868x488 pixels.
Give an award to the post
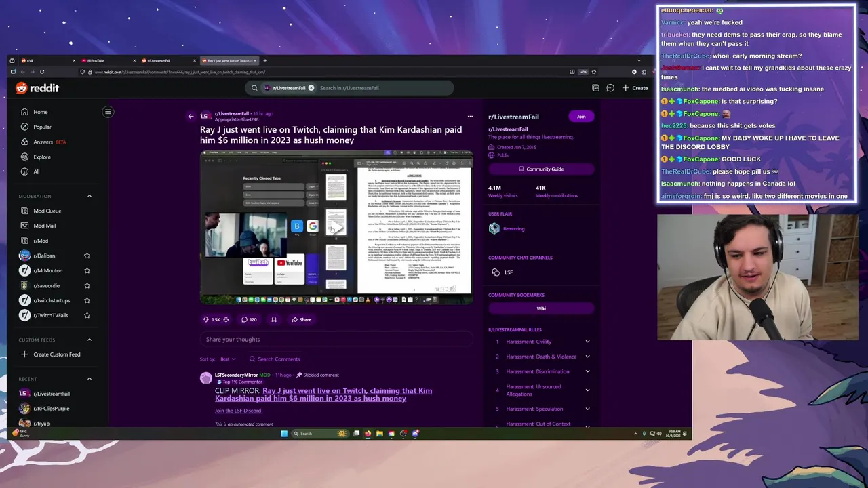coord(274,319)
